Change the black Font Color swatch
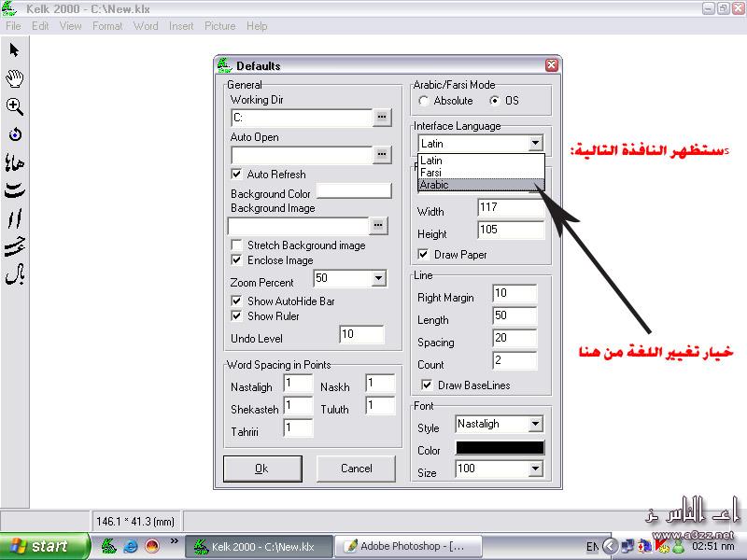The width and height of the screenshot is (747, 560). click(x=500, y=448)
